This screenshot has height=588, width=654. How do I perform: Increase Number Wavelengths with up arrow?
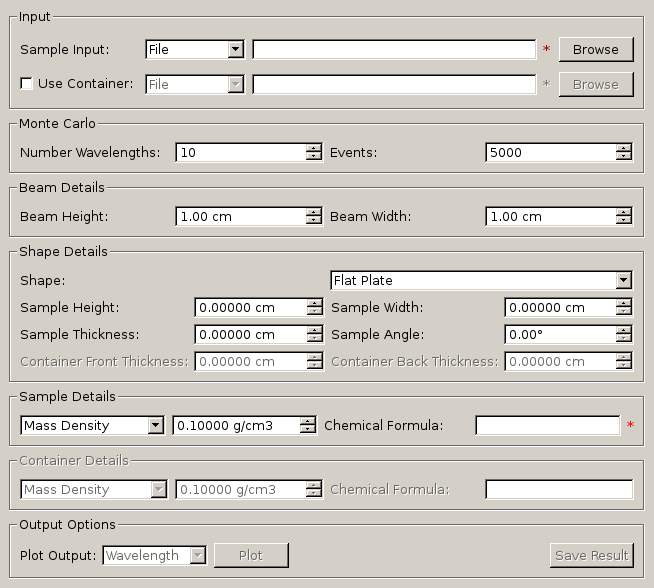[x=314, y=148]
